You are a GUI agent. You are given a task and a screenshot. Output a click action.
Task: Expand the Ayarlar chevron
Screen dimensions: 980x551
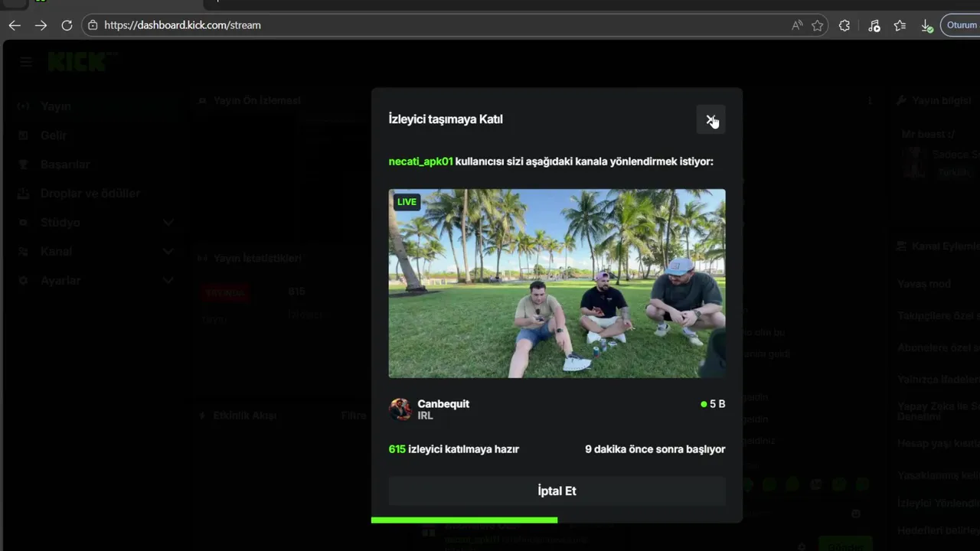pyautogui.click(x=168, y=281)
